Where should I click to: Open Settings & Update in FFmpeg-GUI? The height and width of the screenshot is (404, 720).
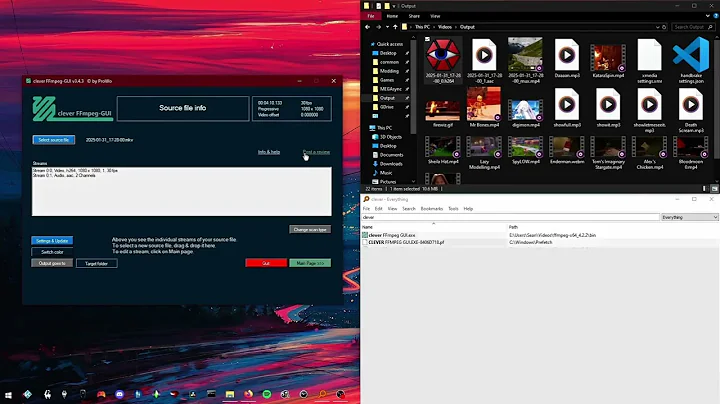pyautogui.click(x=52, y=241)
